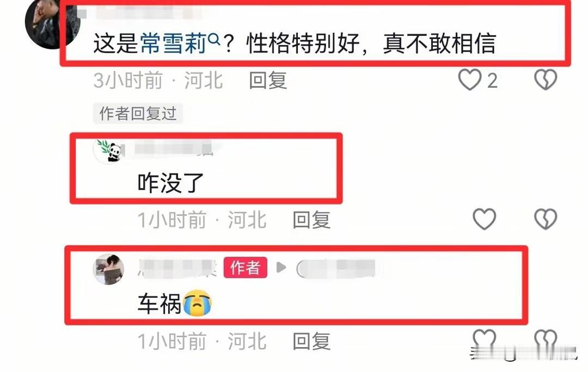Open the panda avatar profile
This screenshot has width=588, height=371.
pyautogui.click(x=109, y=151)
